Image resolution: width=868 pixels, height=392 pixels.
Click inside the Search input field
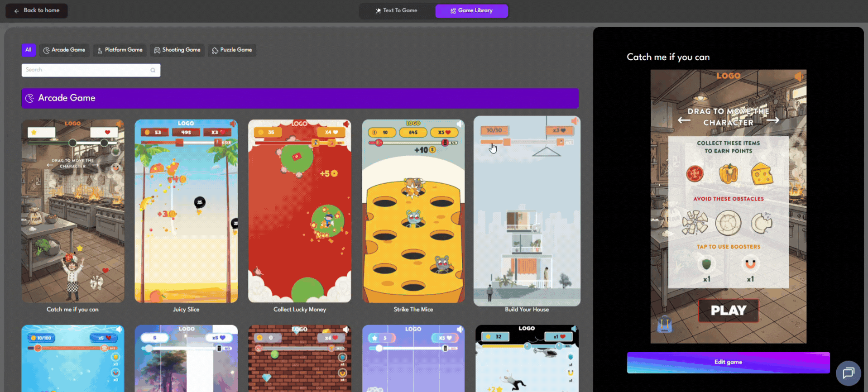pyautogui.click(x=86, y=70)
